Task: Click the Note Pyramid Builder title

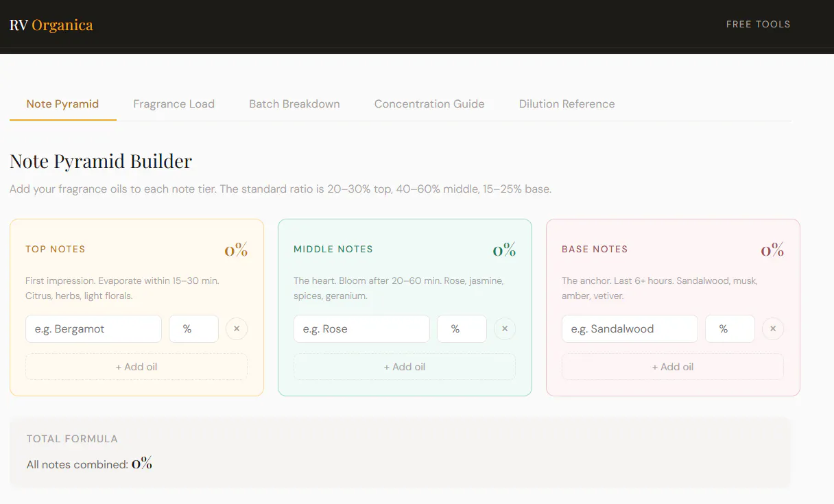Action: tap(101, 162)
